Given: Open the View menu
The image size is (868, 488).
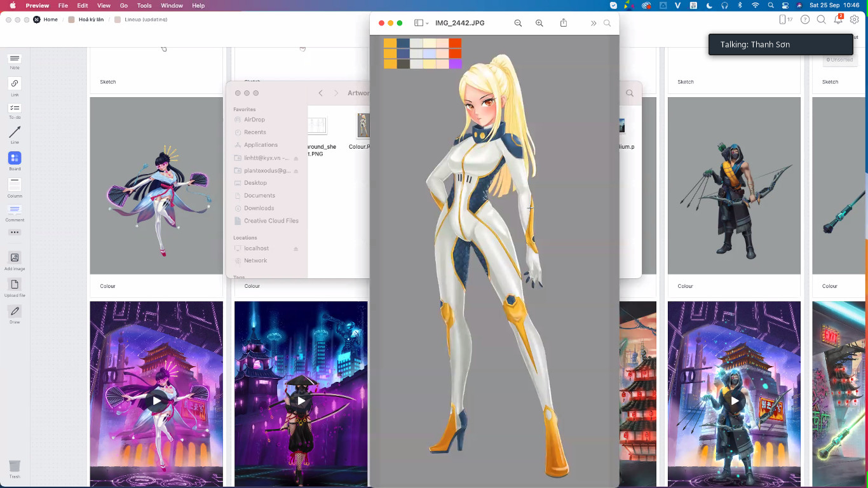Looking at the screenshot, I should (x=104, y=6).
